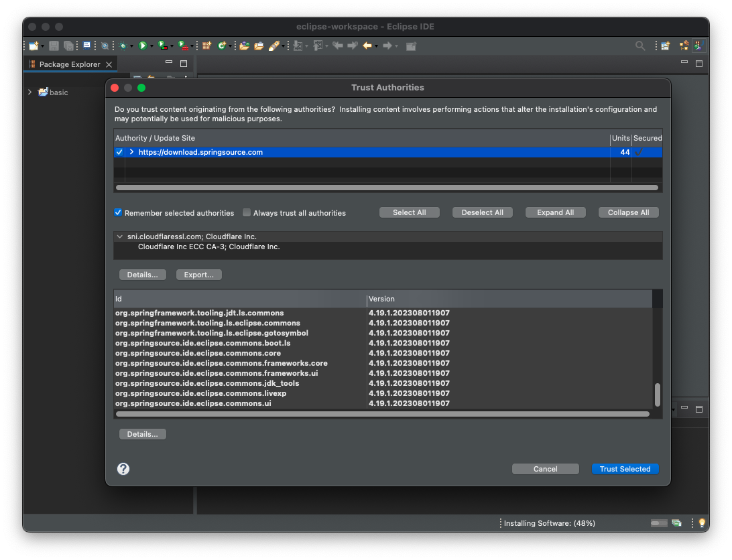Minimize the Package Explorer view

[x=169, y=62]
